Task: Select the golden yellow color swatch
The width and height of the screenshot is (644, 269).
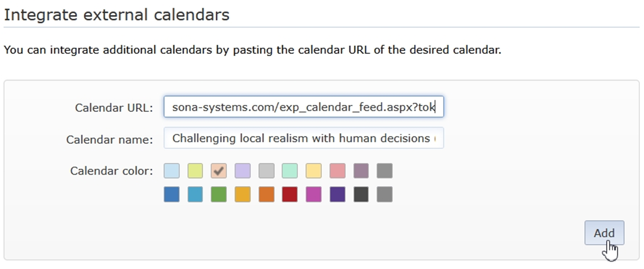Action: (x=242, y=195)
